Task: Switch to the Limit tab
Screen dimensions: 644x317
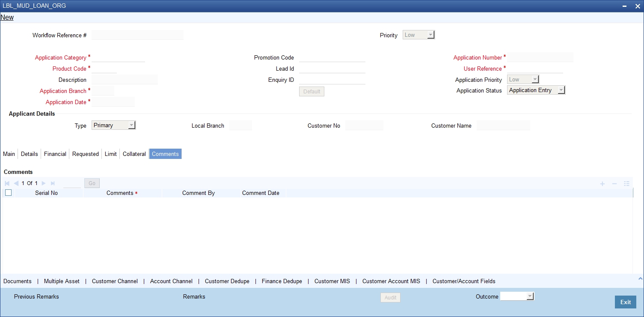Action: 111,154
